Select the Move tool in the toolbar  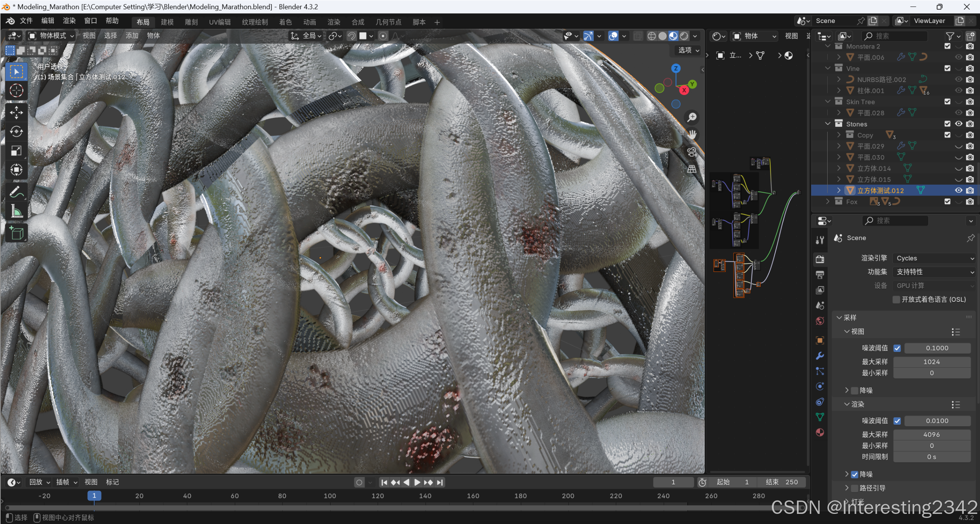pyautogui.click(x=16, y=112)
